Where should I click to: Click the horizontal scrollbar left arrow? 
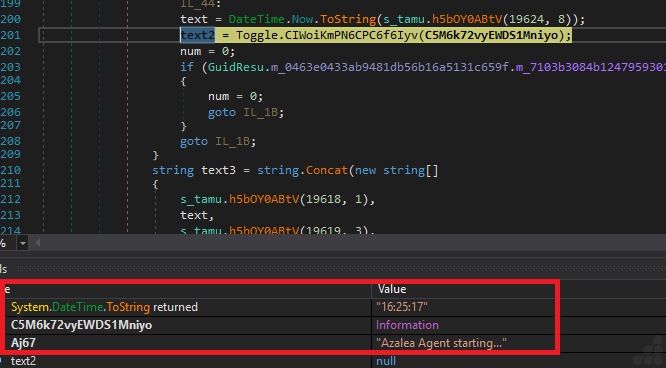tap(37, 243)
